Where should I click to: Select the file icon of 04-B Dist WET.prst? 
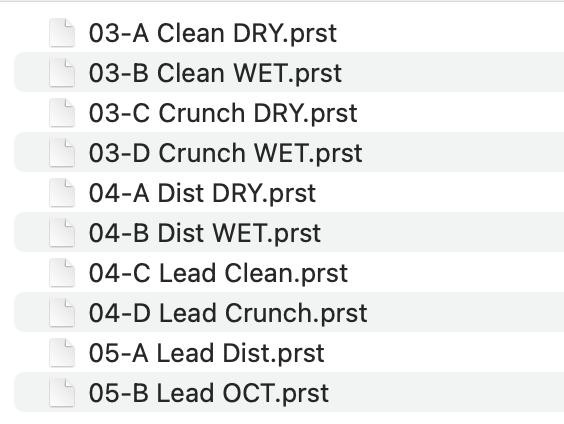pos(62,233)
